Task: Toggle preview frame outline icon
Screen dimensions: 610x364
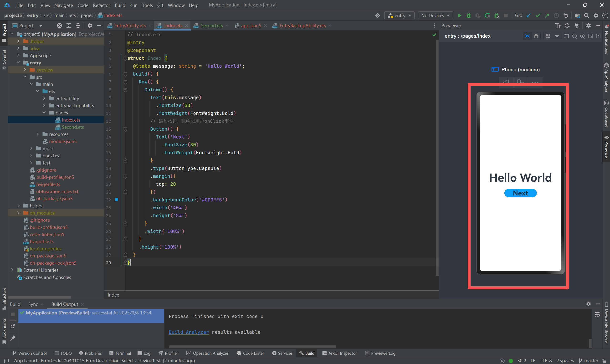Action: [x=567, y=36]
